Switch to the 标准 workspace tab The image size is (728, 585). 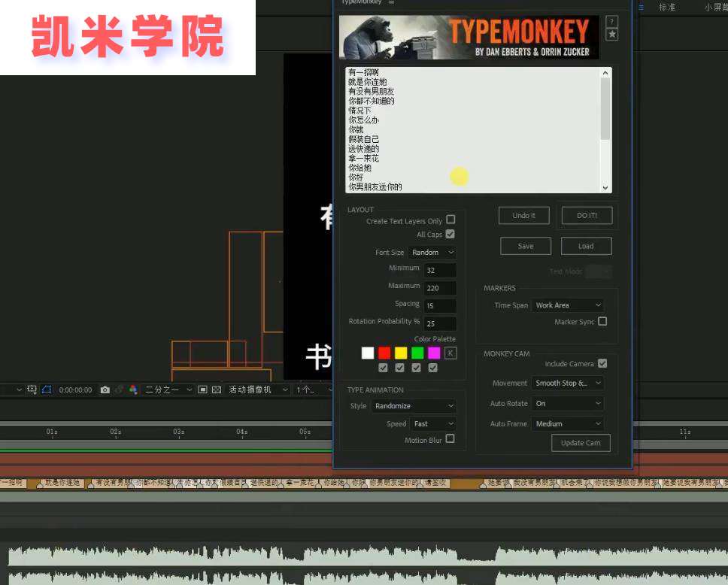667,7
